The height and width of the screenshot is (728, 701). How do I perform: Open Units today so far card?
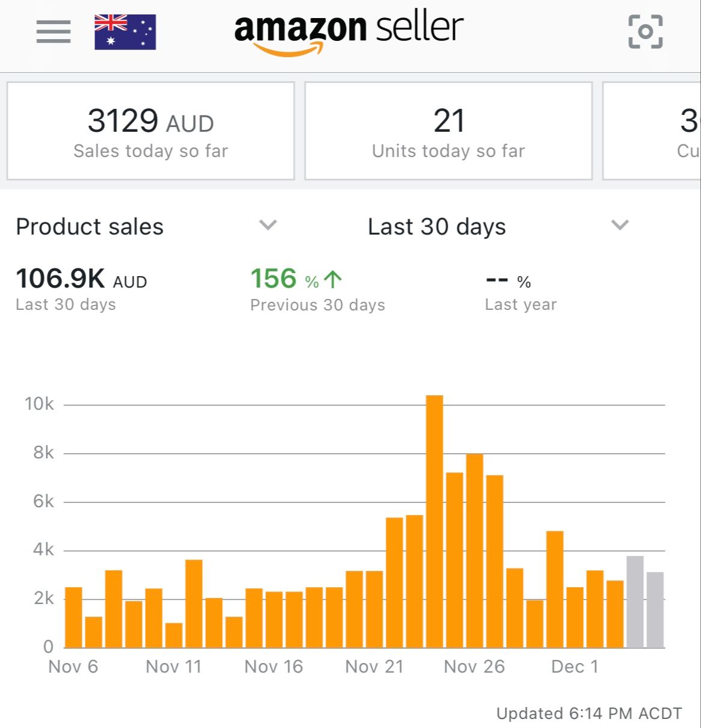coord(448,131)
